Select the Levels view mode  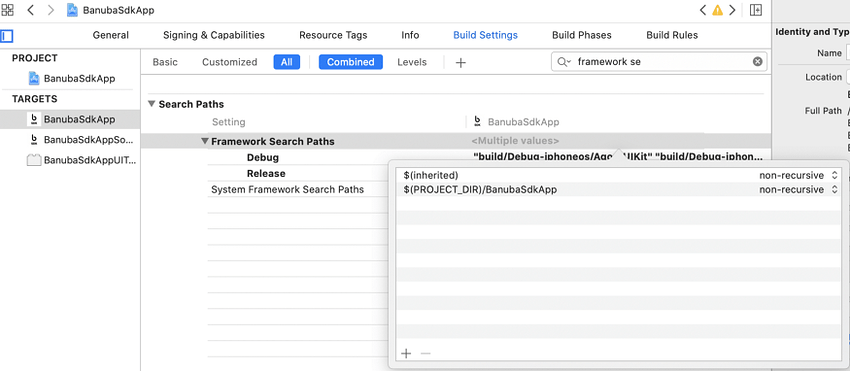(411, 62)
